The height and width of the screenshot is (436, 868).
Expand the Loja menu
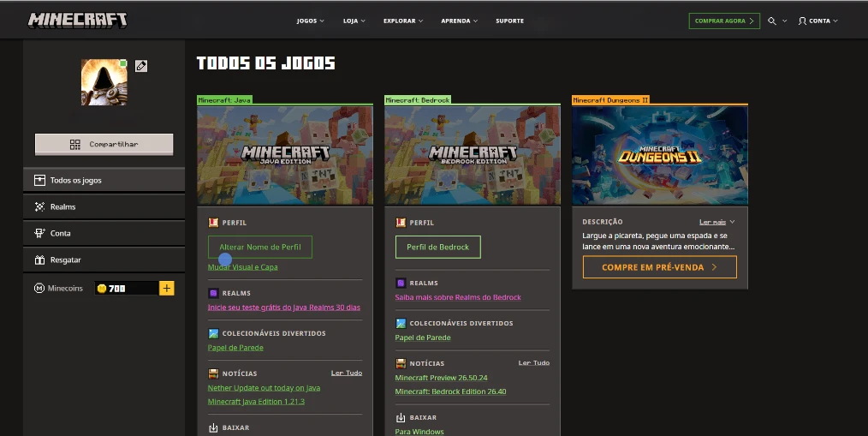354,21
